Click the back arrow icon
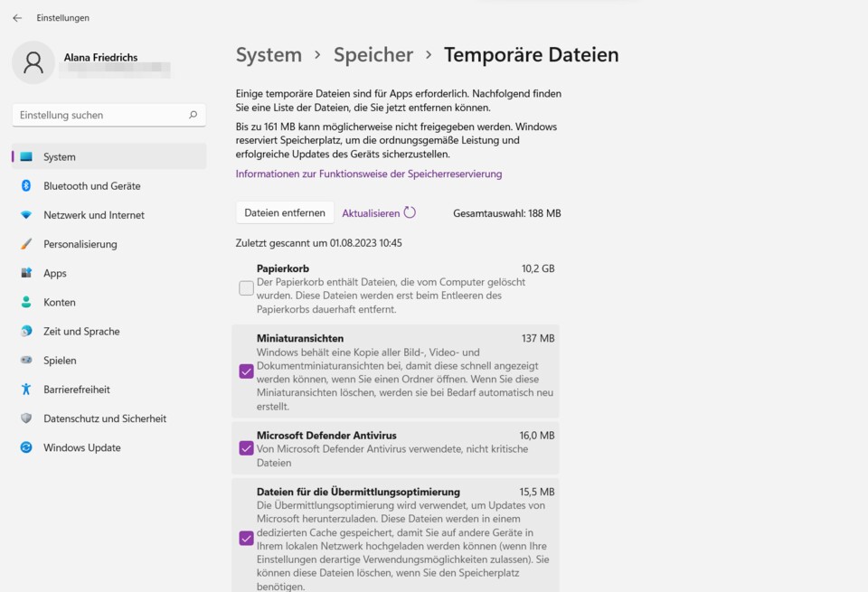This screenshot has height=592, width=868. pos(17,18)
